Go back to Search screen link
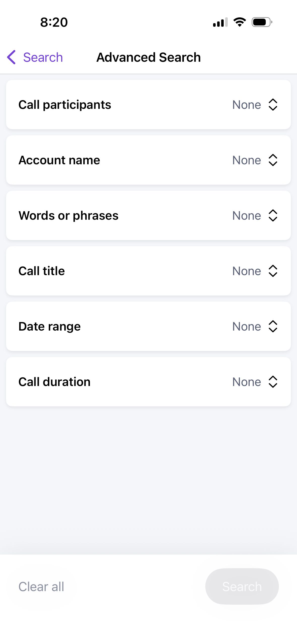 (x=43, y=57)
